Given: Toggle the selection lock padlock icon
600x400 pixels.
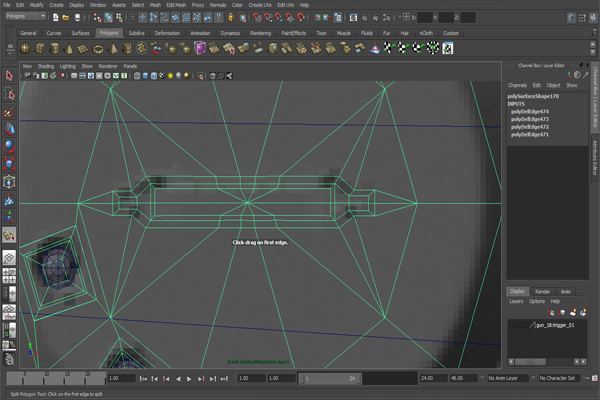Looking at the screenshot, I should [x=231, y=17].
